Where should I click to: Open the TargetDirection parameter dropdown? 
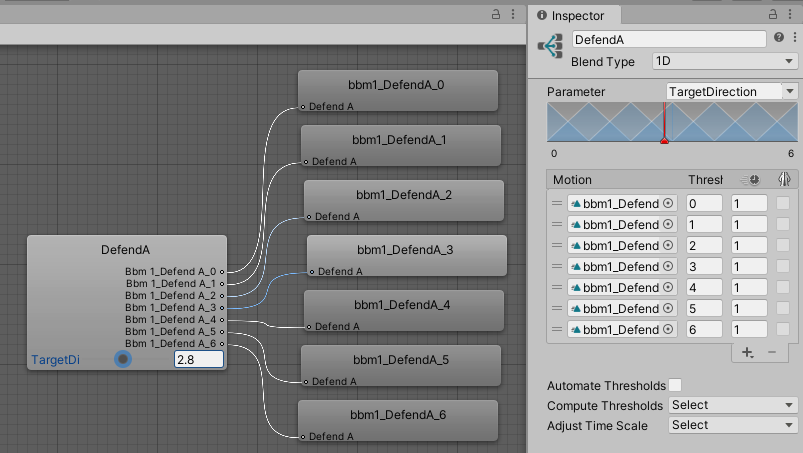[x=731, y=91]
